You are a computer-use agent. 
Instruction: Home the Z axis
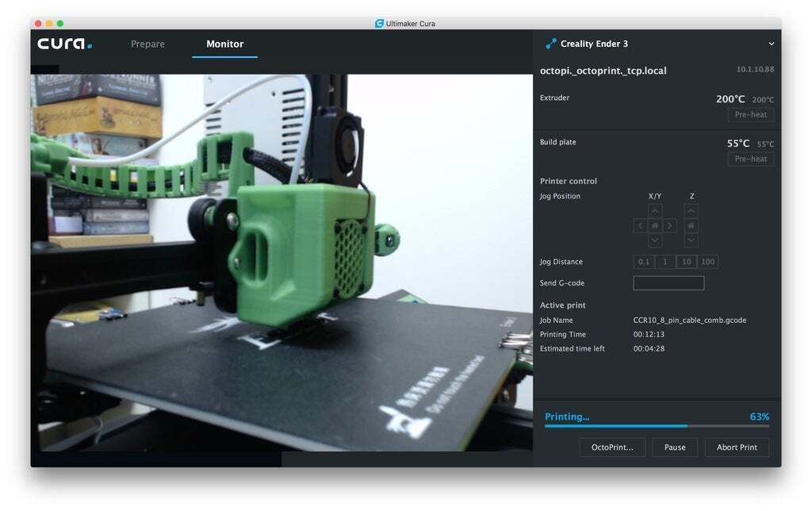pos(691,225)
